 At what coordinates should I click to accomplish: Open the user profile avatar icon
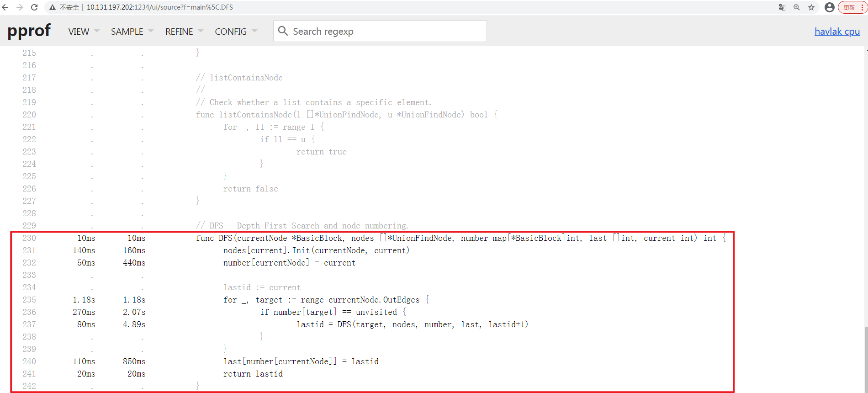pos(830,7)
